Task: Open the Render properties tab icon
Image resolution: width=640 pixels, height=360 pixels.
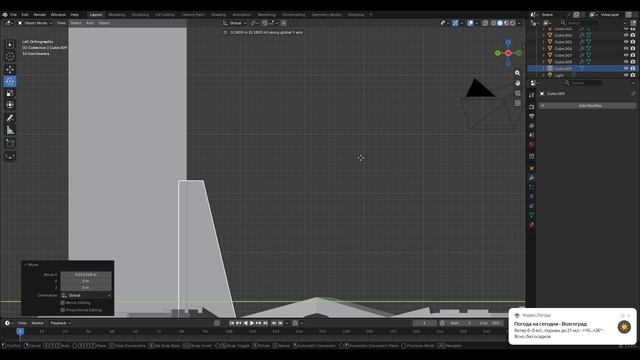Action: click(x=531, y=107)
